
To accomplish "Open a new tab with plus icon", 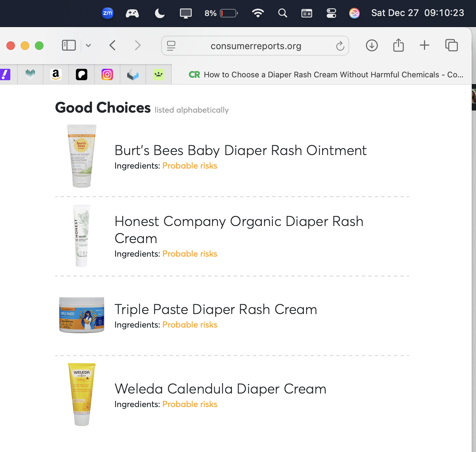I will 424,45.
